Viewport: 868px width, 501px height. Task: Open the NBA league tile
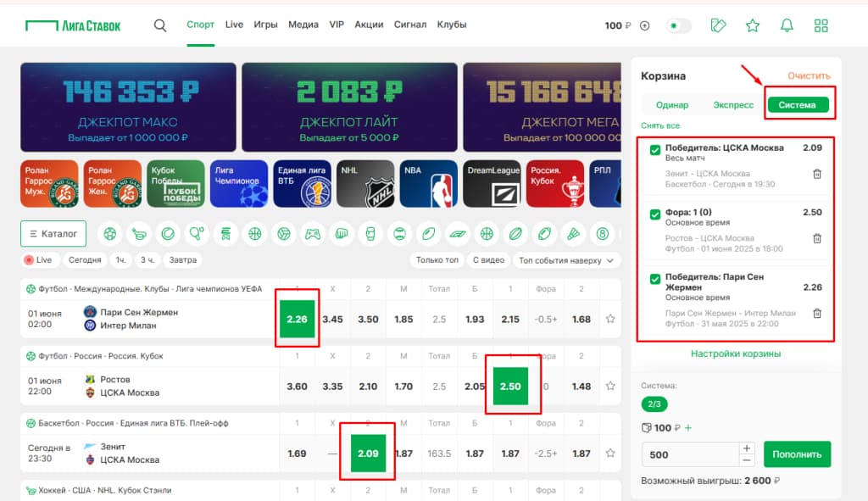click(428, 184)
